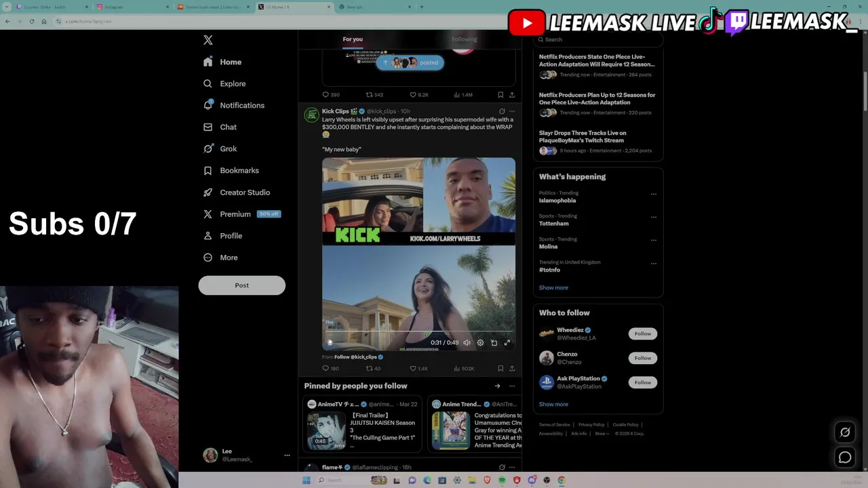
Task: Bookmark the Kick Clips post
Action: pos(500,369)
